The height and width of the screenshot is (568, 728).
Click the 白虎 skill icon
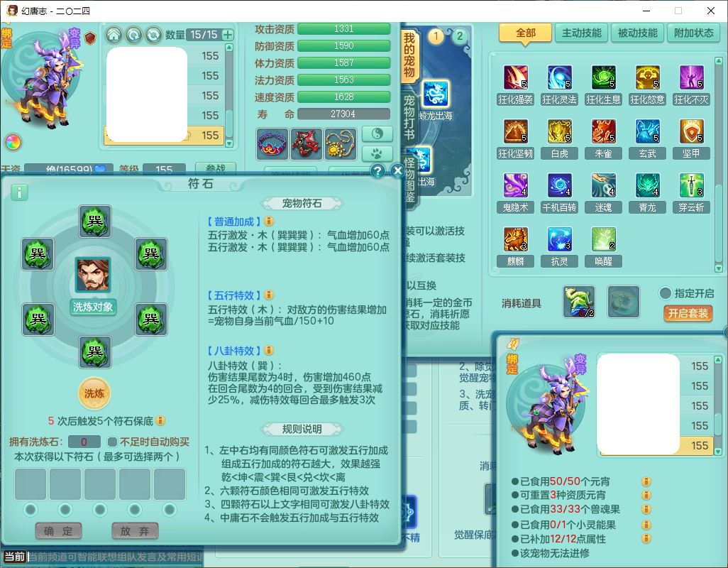(x=559, y=131)
